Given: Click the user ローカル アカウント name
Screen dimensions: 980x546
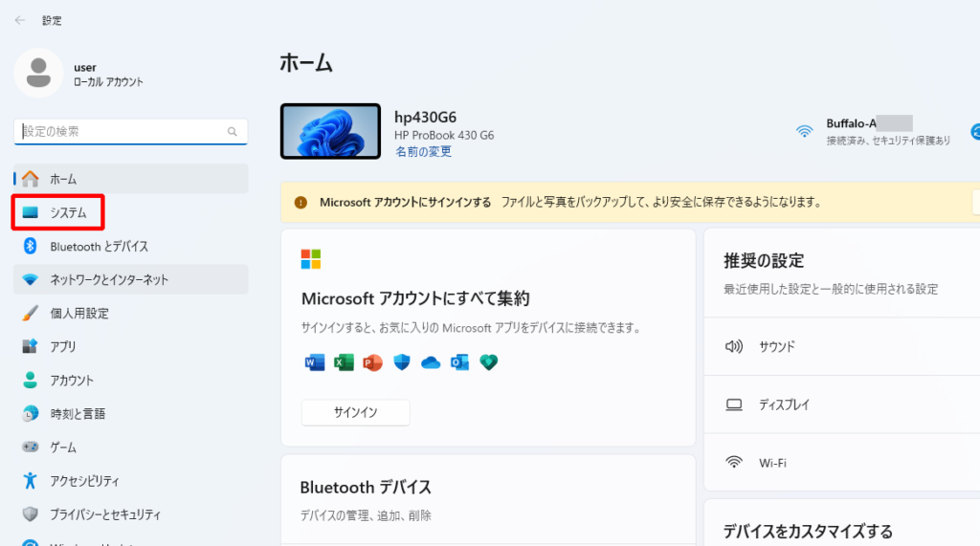Looking at the screenshot, I should coord(108,75).
